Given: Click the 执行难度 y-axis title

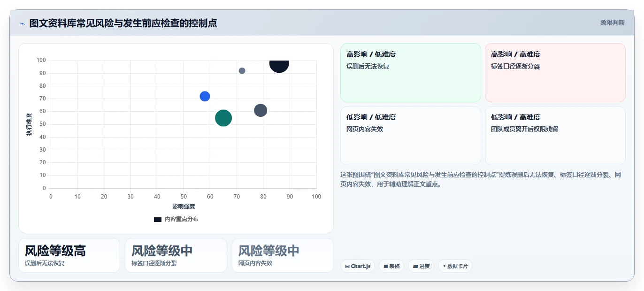Looking at the screenshot, I should [x=29, y=124].
